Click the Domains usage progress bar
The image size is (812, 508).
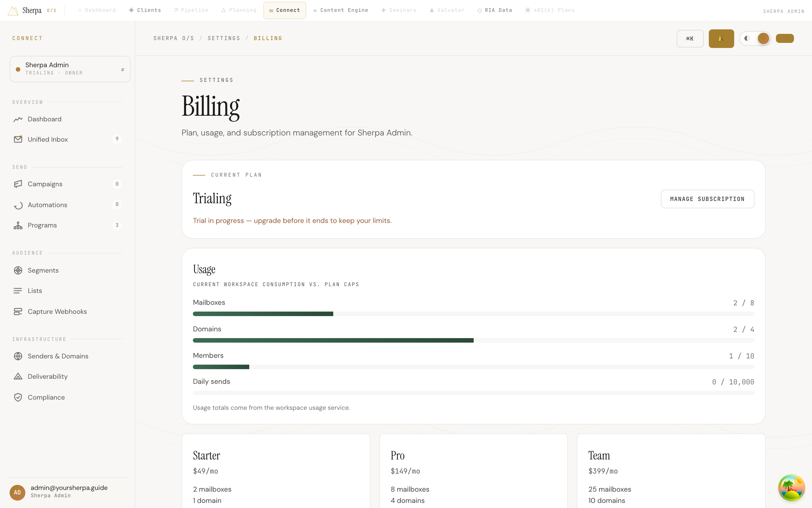(x=473, y=340)
